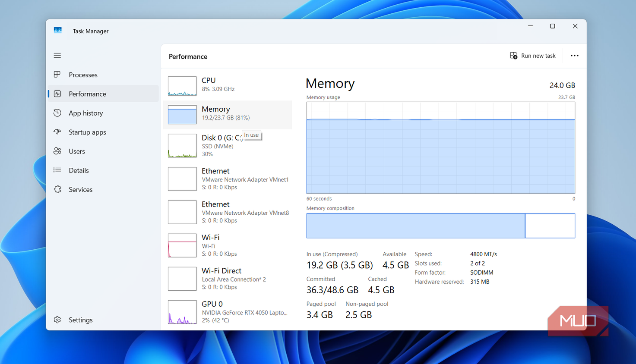The width and height of the screenshot is (636, 364).
Task: Select the Wi-Fi Direct mini graph
Action: pos(182,279)
